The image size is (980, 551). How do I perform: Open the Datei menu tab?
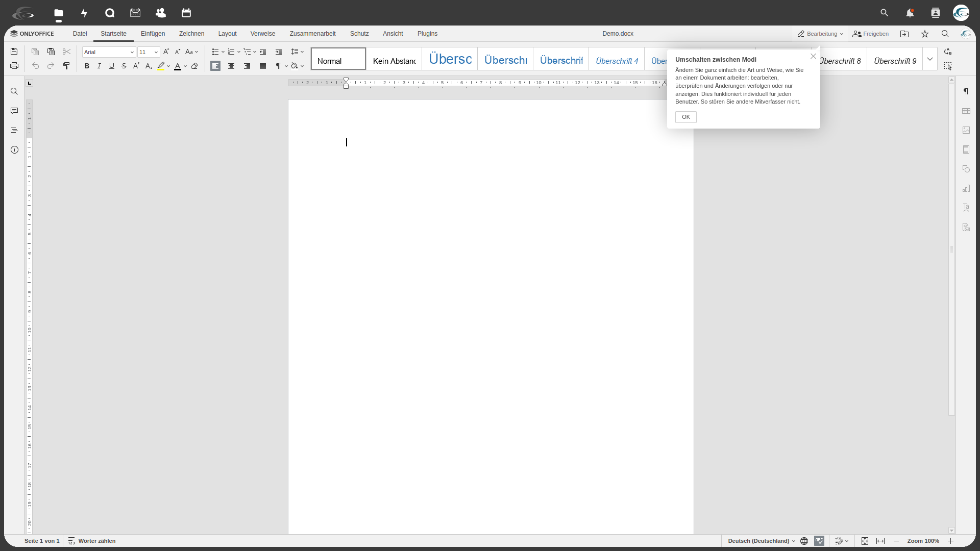point(80,34)
